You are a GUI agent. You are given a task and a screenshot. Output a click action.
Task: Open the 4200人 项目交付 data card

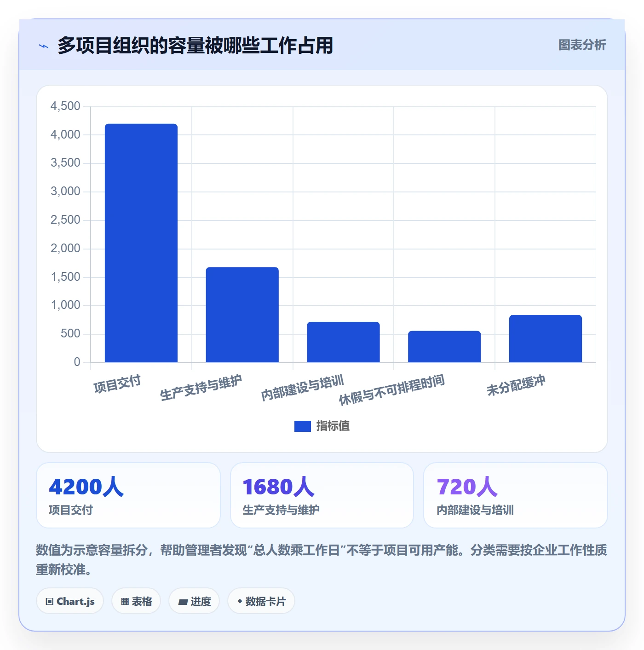click(x=128, y=495)
